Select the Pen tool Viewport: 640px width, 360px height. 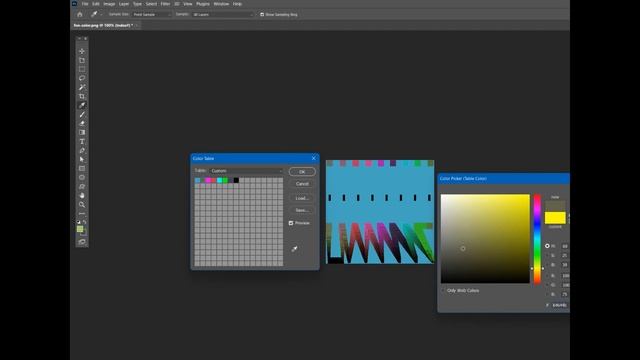pos(82,150)
